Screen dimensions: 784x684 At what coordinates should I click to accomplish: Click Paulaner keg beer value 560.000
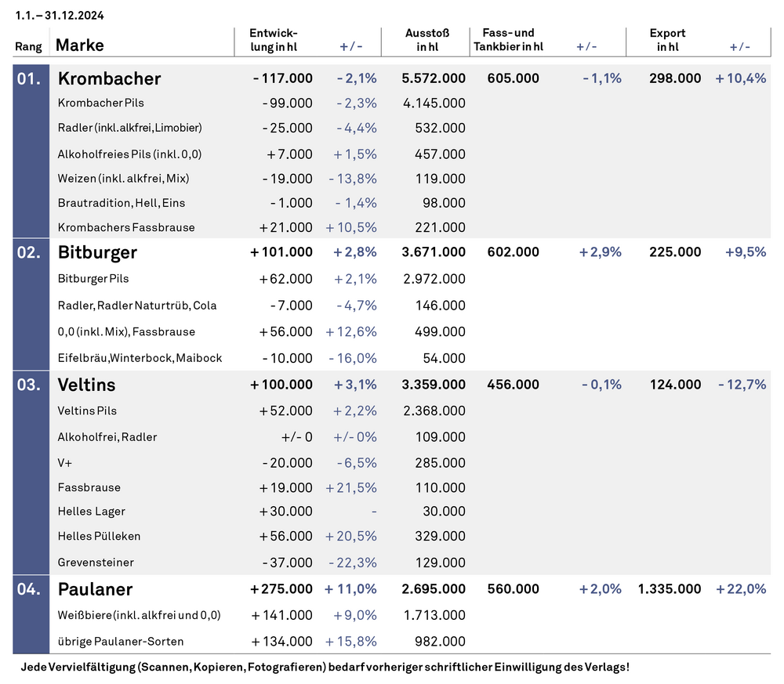[513, 589]
